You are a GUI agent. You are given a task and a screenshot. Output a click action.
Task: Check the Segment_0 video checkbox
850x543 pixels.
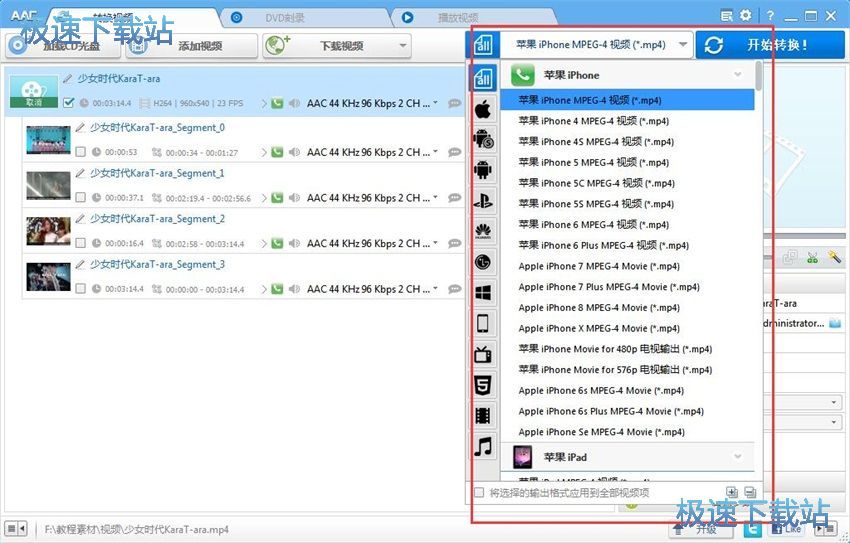pos(81,152)
